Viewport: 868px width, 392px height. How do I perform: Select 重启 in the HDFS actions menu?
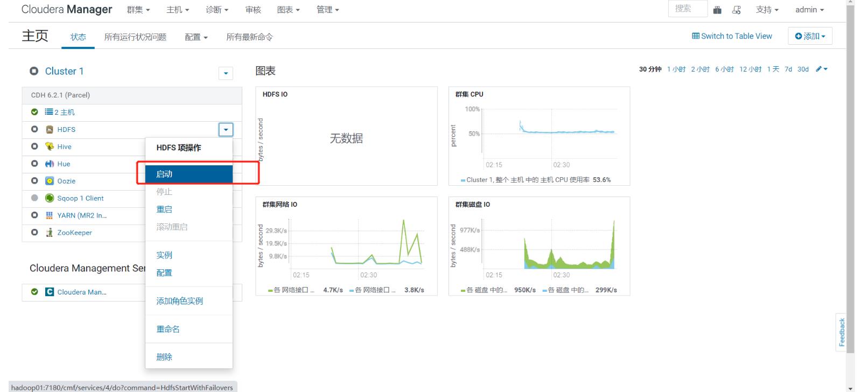click(189, 209)
